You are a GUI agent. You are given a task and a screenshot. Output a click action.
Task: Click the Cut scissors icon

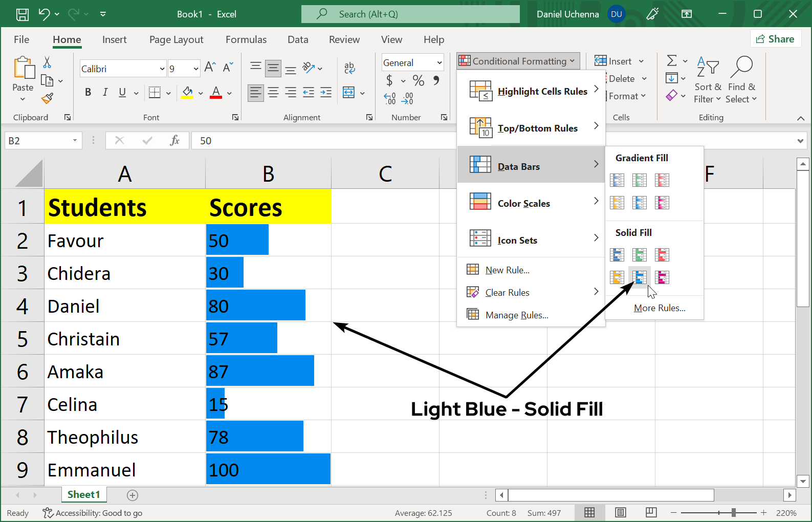click(x=47, y=62)
